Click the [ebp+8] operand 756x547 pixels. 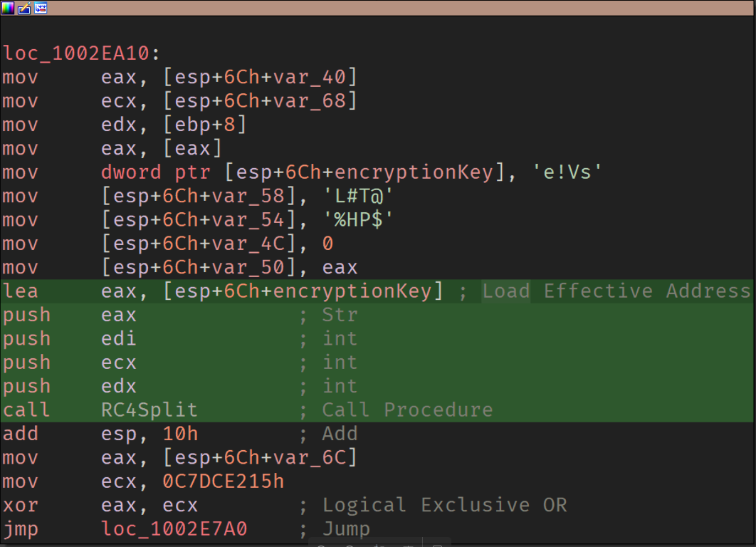[205, 125]
